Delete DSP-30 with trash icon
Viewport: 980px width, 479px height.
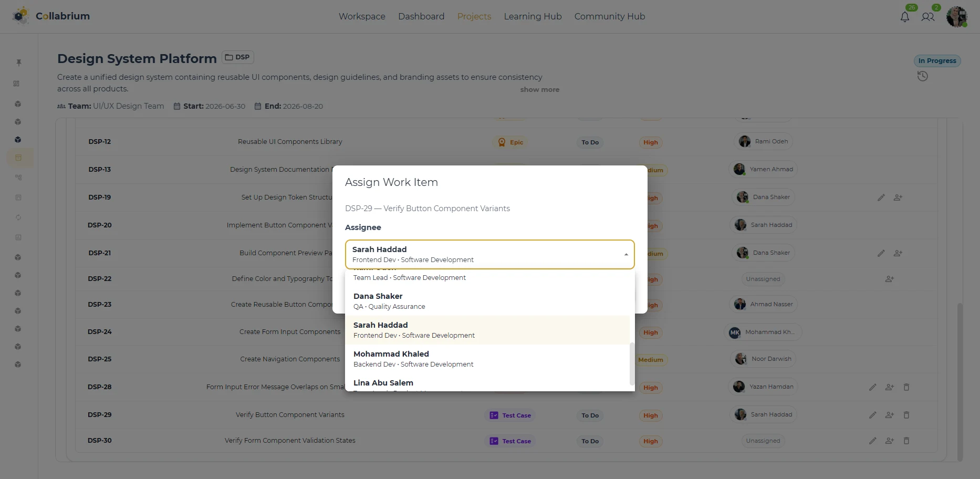click(x=906, y=441)
